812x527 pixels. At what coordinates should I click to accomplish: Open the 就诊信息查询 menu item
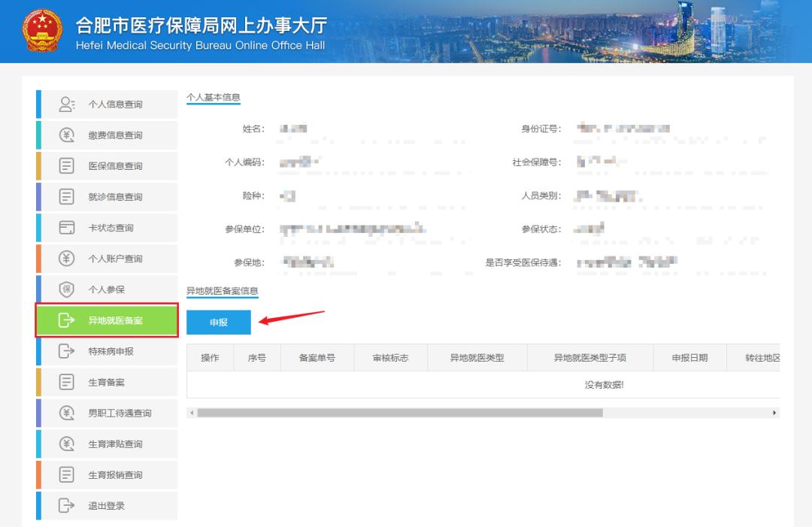coord(117,196)
